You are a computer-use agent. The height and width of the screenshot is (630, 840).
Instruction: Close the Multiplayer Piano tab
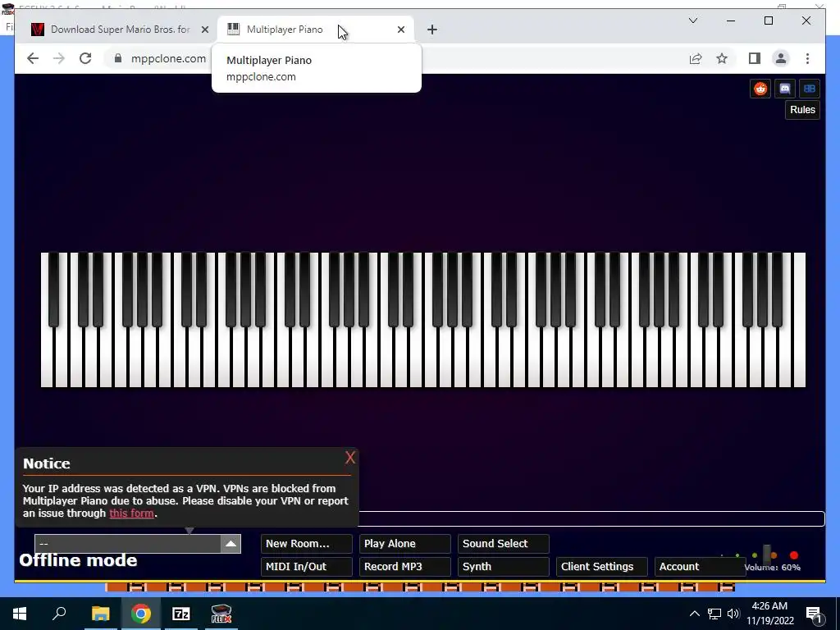click(400, 30)
